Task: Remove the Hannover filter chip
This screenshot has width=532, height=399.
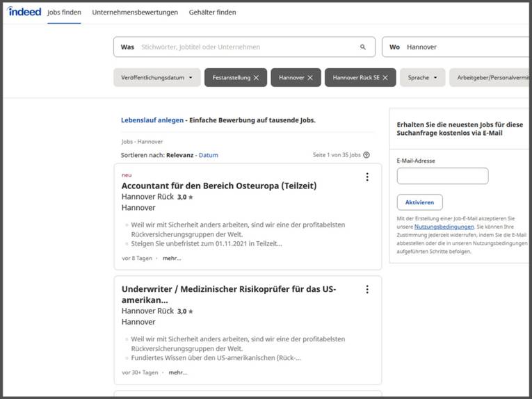Action: [310, 78]
